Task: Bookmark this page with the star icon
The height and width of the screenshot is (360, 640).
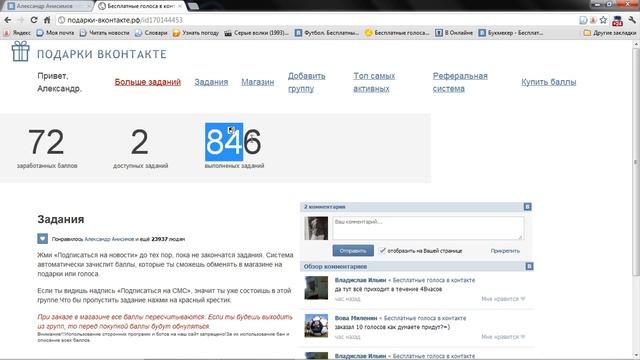Action: click(603, 20)
